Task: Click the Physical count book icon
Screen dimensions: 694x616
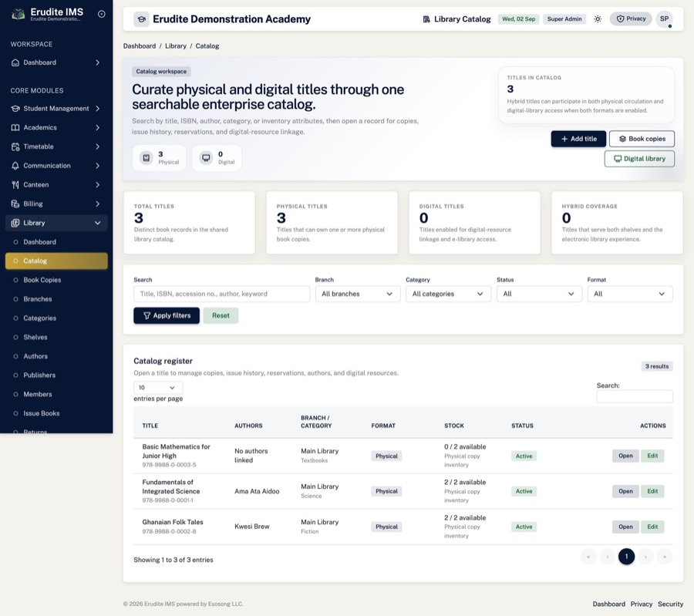Action: (146, 157)
